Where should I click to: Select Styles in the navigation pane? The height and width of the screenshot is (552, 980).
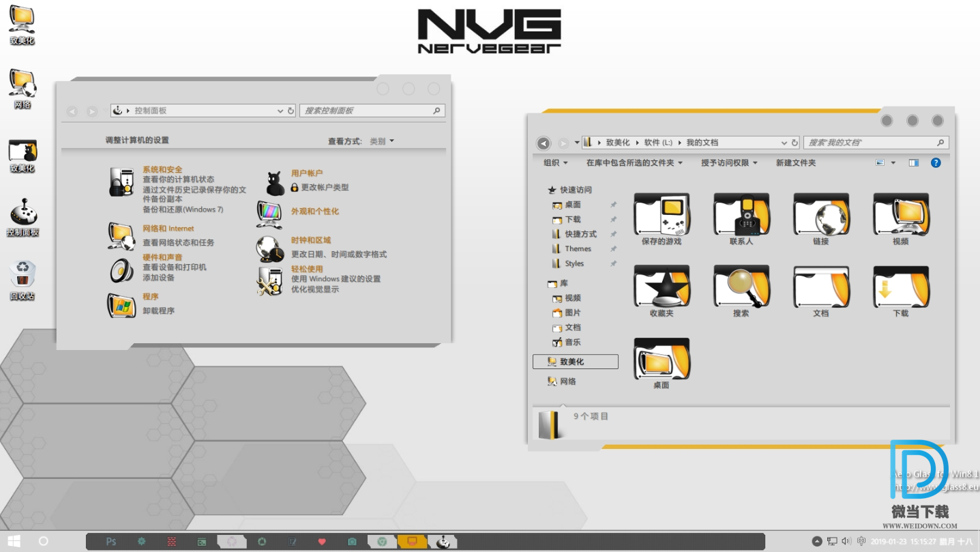click(568, 263)
